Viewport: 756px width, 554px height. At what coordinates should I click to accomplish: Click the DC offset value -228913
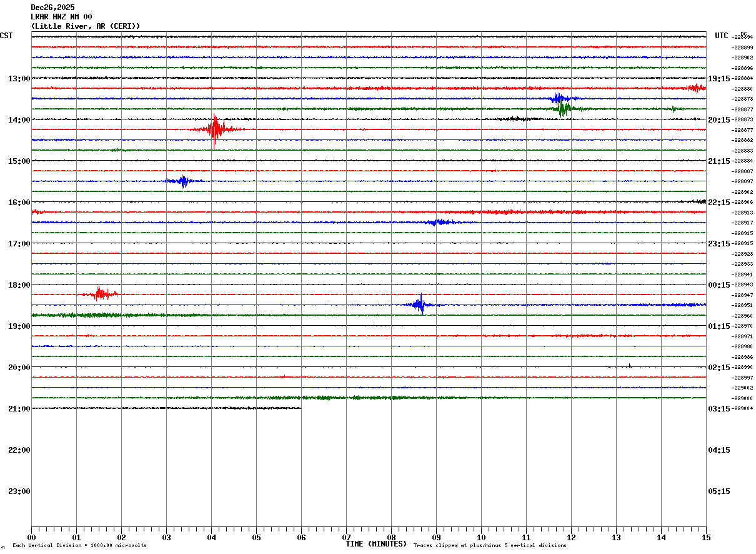pos(743,213)
